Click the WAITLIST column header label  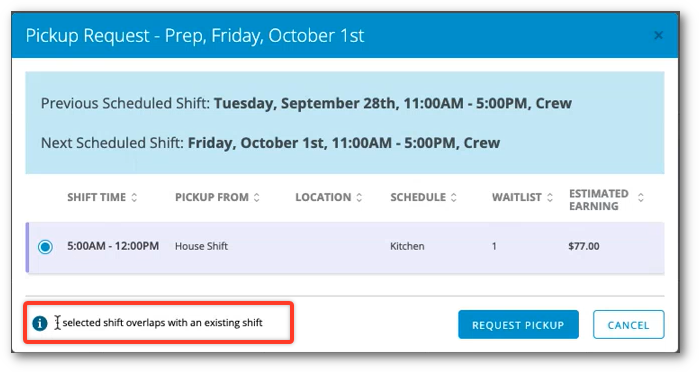pos(517,198)
